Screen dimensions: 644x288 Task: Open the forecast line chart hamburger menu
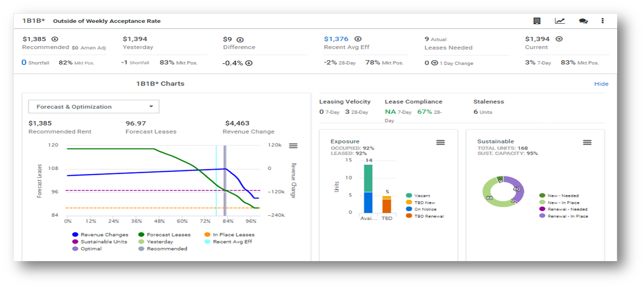click(x=293, y=146)
